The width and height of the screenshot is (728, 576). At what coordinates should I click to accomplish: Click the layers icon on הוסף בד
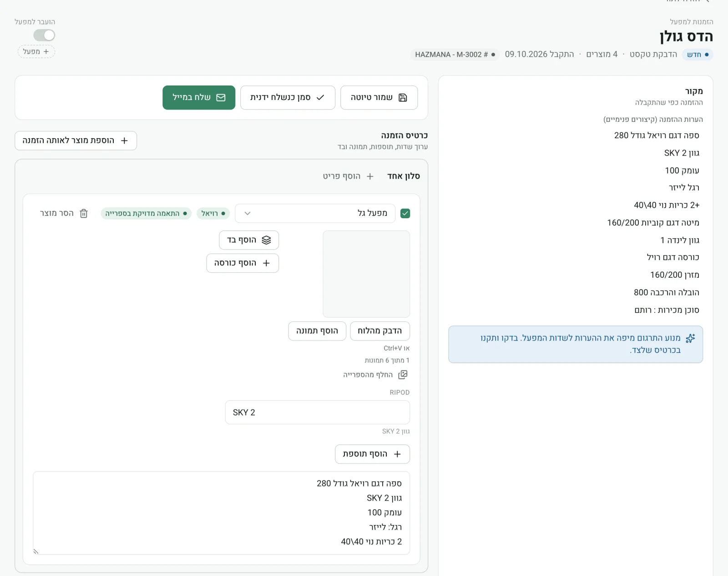266,240
